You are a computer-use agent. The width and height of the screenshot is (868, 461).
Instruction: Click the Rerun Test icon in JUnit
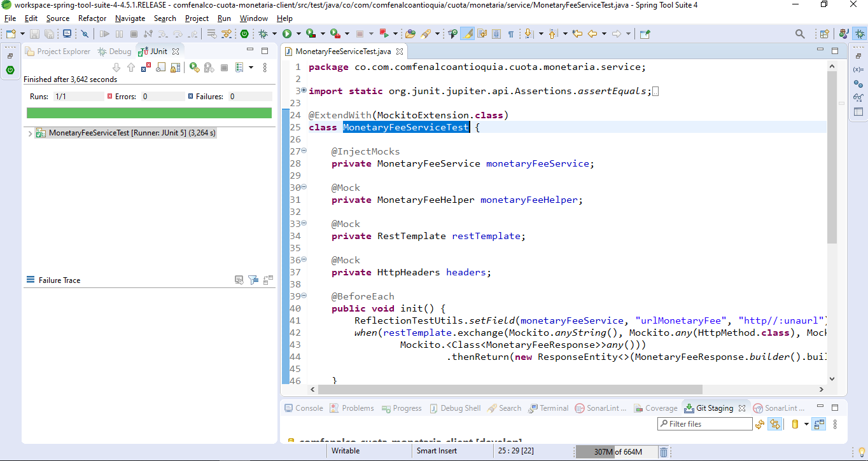pos(194,67)
